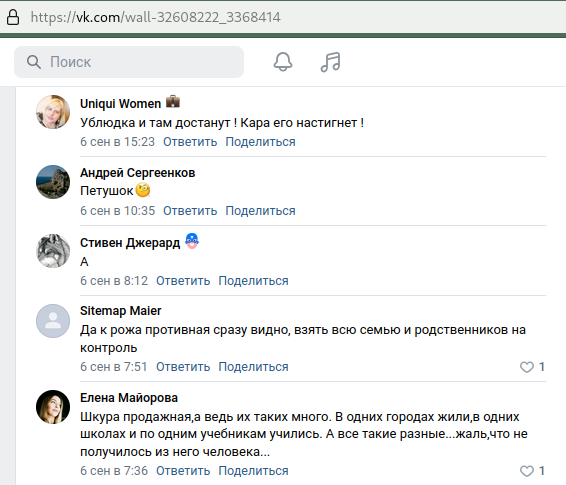
Task: Click Ответить under Sitemap Maier's comment
Action: 183,367
